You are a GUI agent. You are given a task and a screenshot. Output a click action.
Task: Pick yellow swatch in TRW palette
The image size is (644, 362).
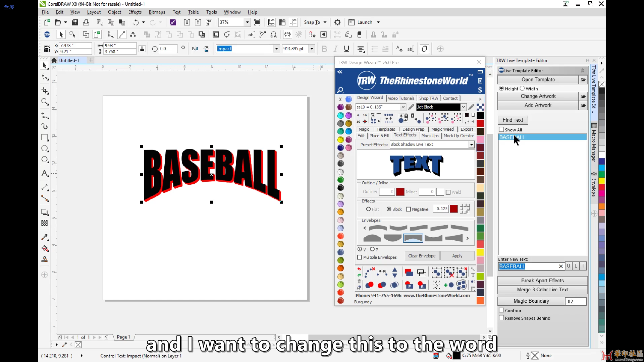pyautogui.click(x=480, y=252)
